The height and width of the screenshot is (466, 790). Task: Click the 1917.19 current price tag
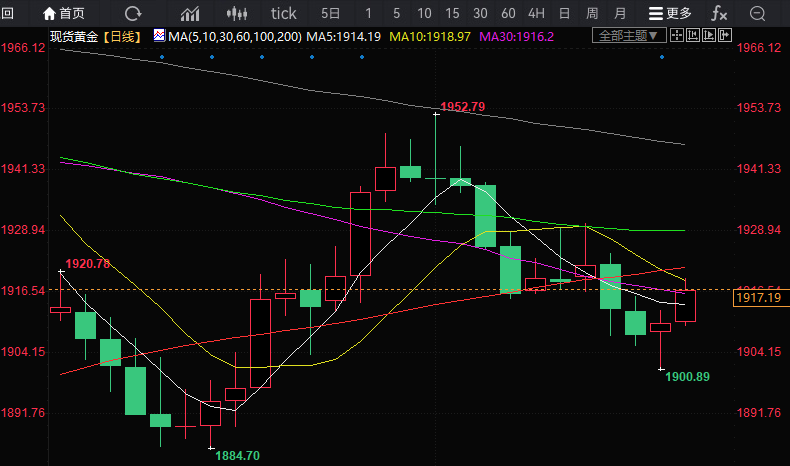click(x=756, y=298)
